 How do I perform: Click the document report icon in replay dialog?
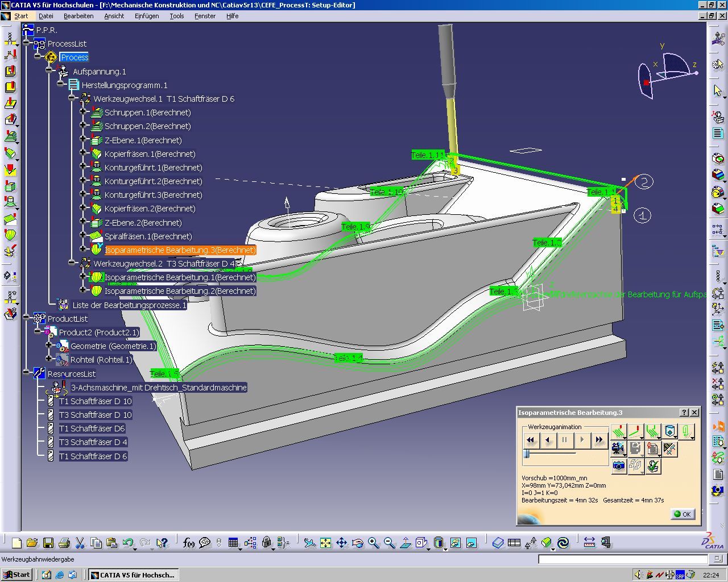(x=653, y=448)
